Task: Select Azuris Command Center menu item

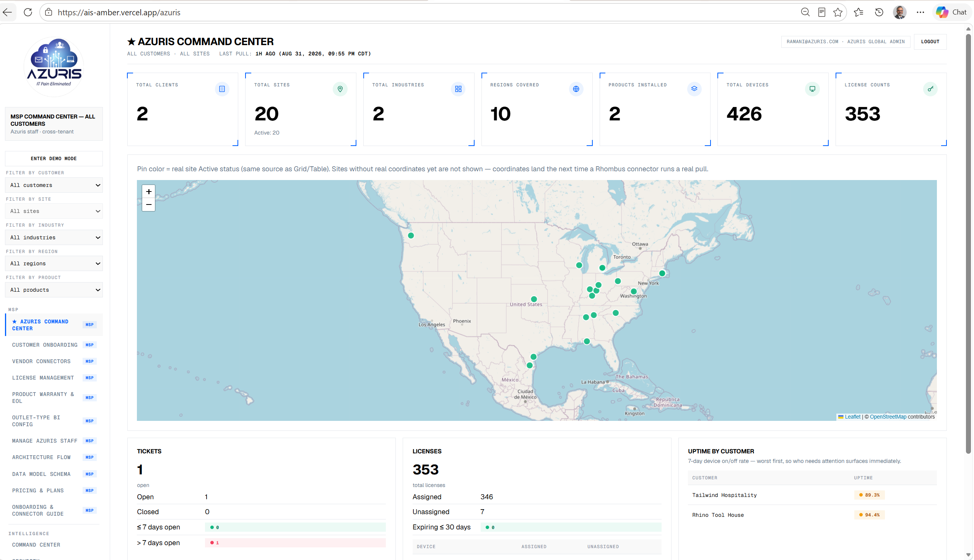Action: [54, 325]
